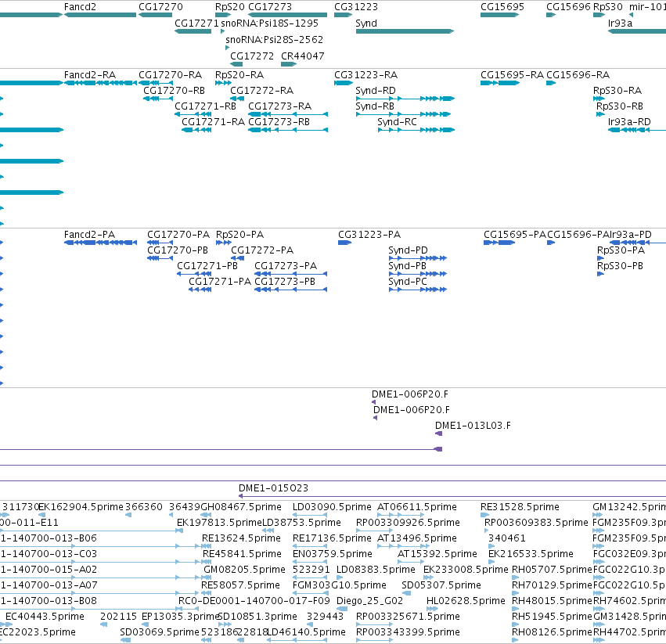The height and width of the screenshot is (644, 666).
Task: Click the CG15695-RA transcript label
Action: 512,75
